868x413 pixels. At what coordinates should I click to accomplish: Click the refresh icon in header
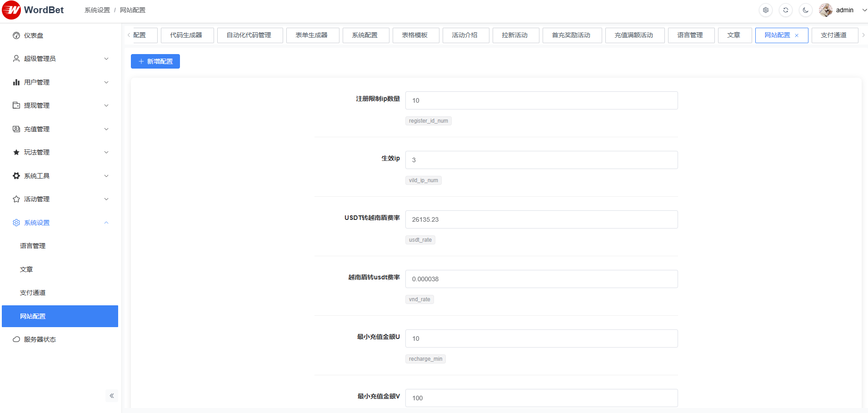tap(786, 10)
